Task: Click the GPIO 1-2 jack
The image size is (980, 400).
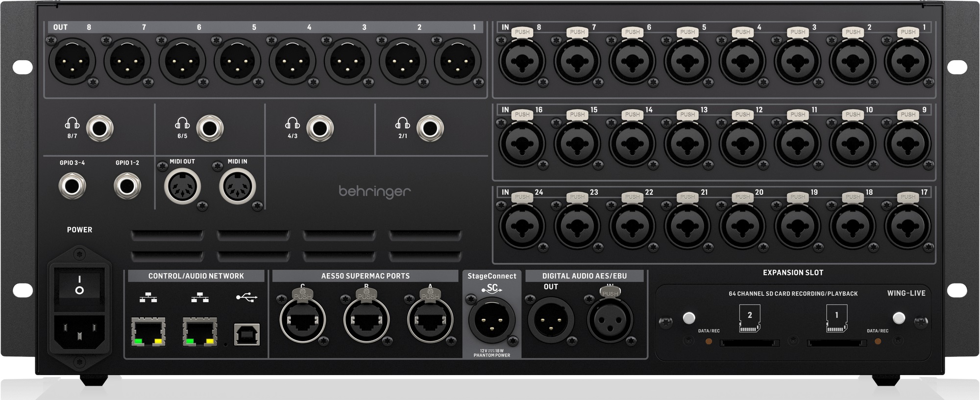Action: 127,187
